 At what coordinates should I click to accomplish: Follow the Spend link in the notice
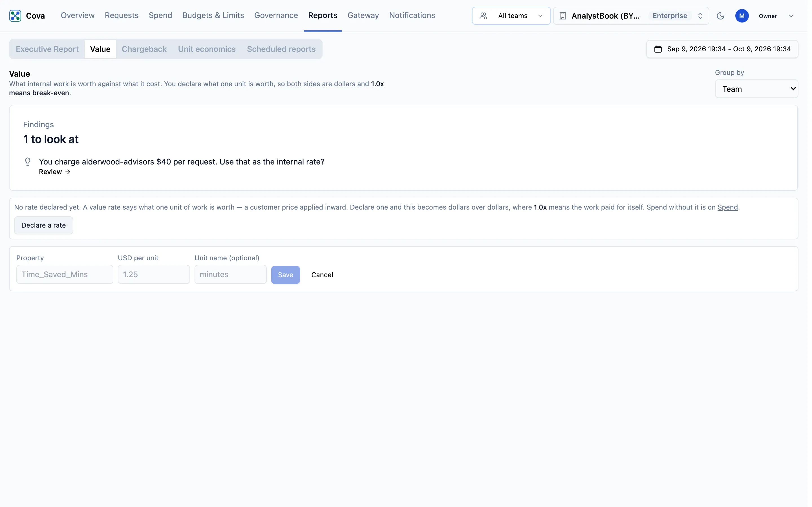click(727, 208)
